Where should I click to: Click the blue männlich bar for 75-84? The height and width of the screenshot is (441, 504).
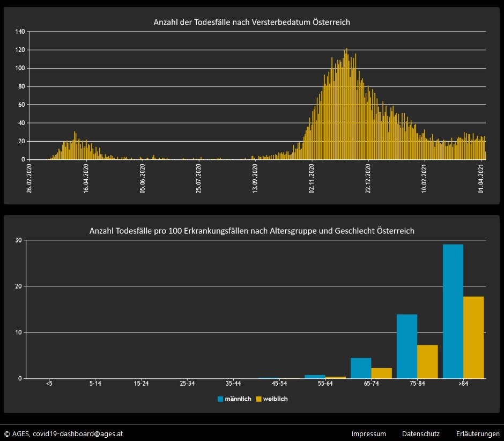(x=407, y=347)
